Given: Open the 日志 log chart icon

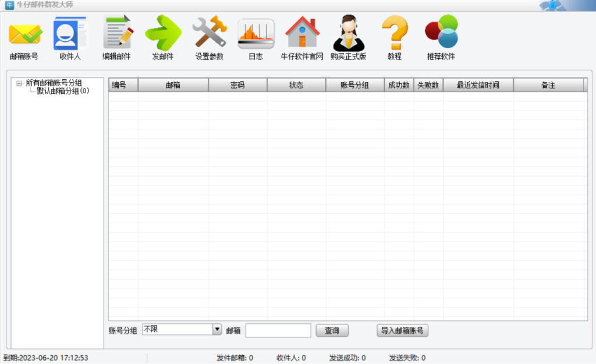Looking at the screenshot, I should 256,35.
